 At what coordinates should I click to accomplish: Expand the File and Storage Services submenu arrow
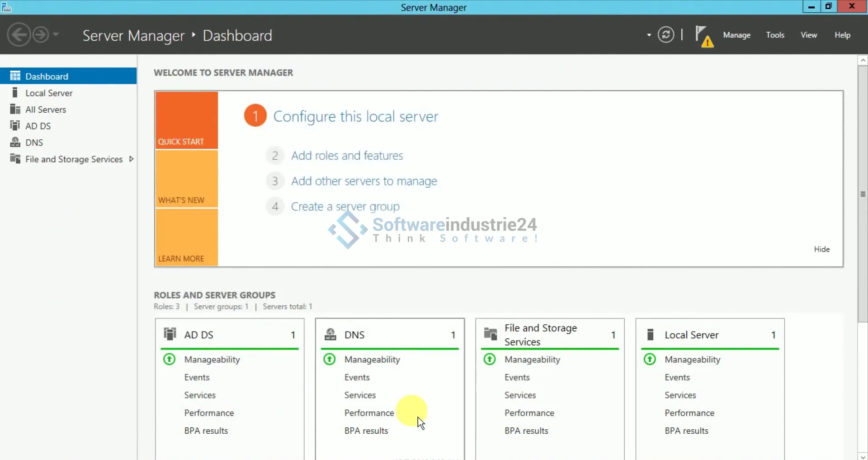click(132, 159)
